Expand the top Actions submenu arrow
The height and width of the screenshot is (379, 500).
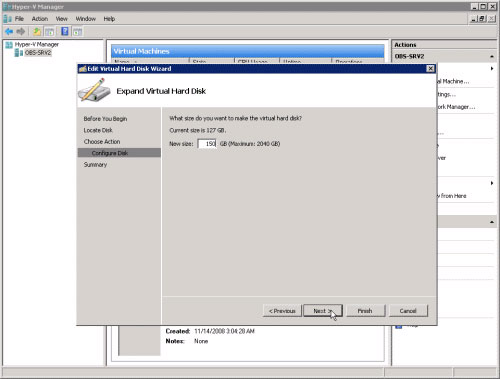click(492, 69)
